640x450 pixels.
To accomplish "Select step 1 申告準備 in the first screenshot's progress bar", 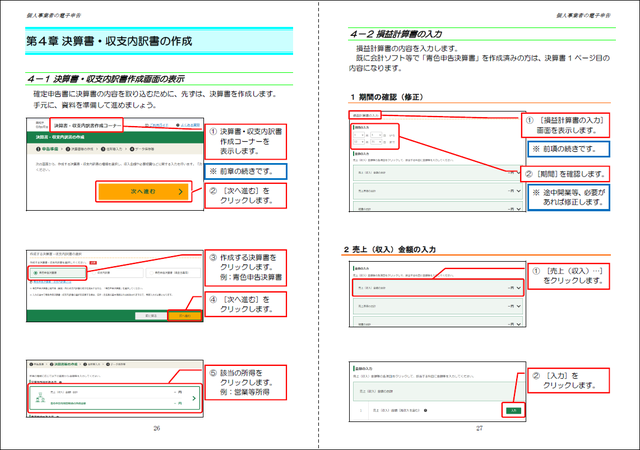I will (x=47, y=149).
